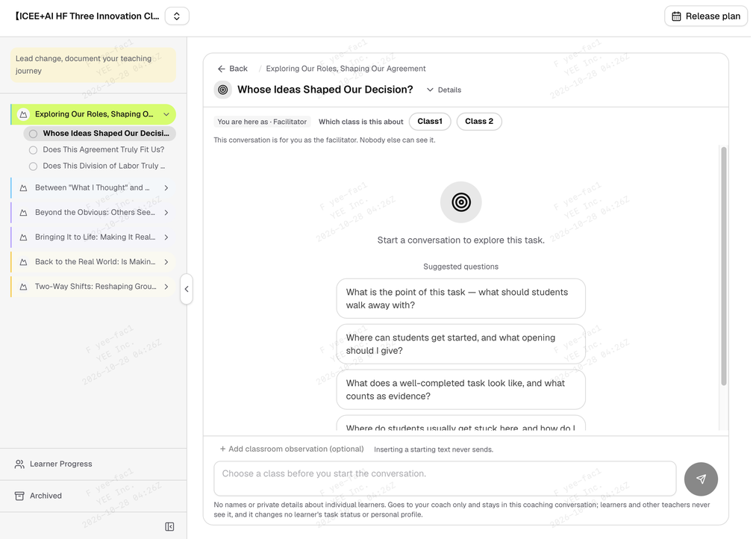Click mountain icon beside Bringing It to Life
The width and height of the screenshot is (756, 539).
coord(23,237)
